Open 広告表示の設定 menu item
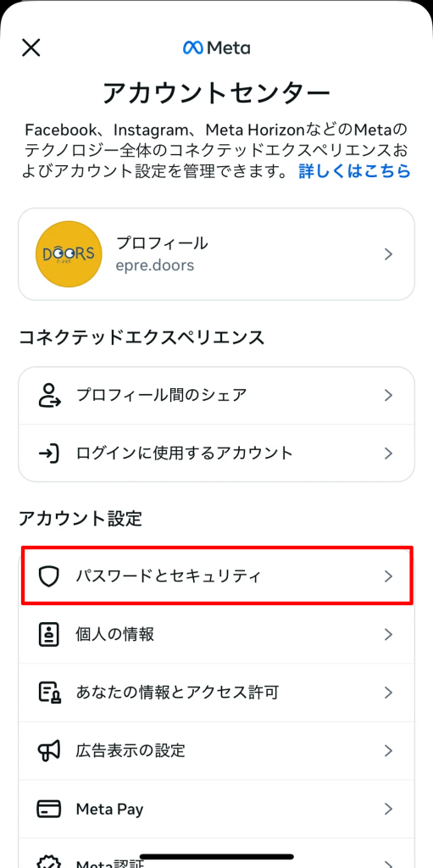The image size is (433, 868). click(x=217, y=751)
